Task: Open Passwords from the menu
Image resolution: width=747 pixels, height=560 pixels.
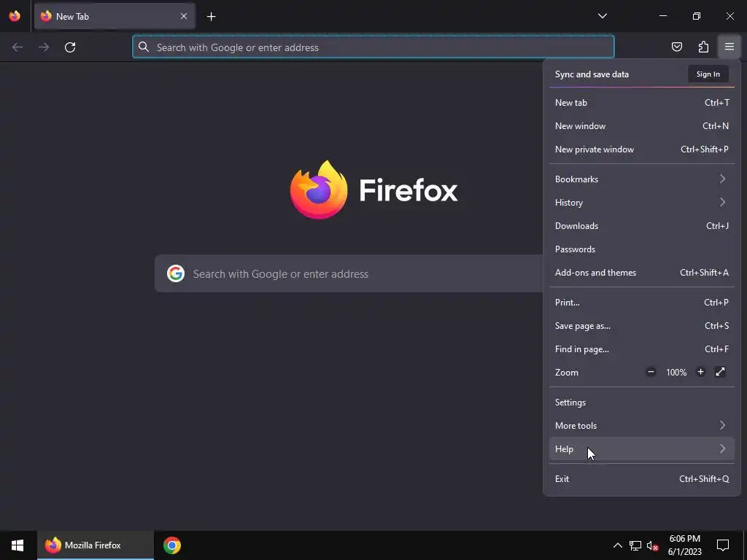Action: 642,249
